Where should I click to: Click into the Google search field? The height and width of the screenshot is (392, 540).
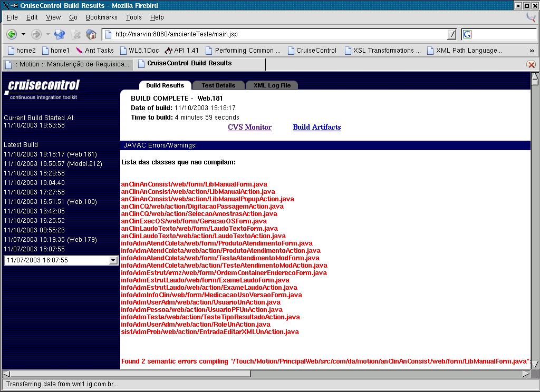(x=504, y=34)
